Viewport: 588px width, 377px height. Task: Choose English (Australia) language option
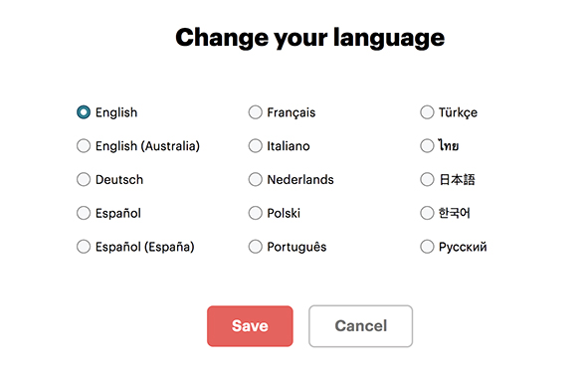tap(84, 146)
